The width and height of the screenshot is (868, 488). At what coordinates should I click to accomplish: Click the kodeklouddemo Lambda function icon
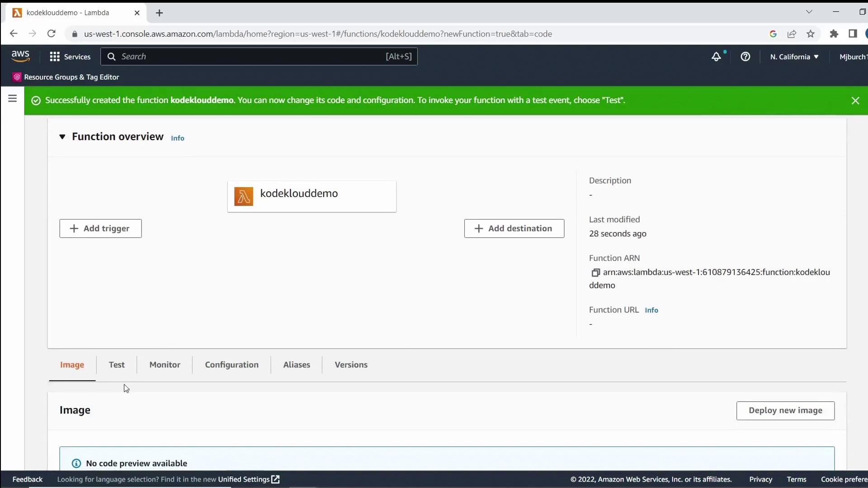pyautogui.click(x=244, y=197)
